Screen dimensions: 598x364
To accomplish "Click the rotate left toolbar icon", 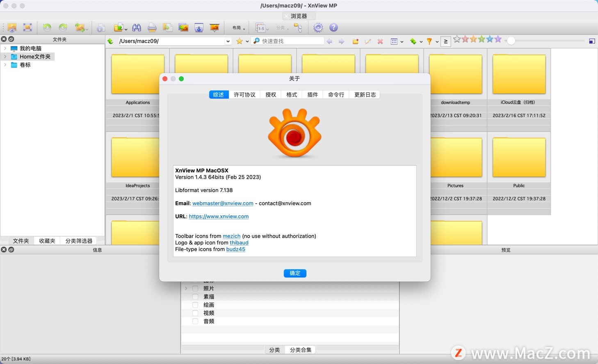I will coord(47,27).
